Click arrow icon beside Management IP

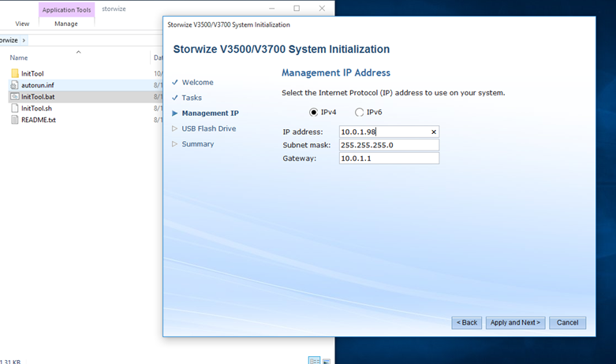click(x=175, y=113)
